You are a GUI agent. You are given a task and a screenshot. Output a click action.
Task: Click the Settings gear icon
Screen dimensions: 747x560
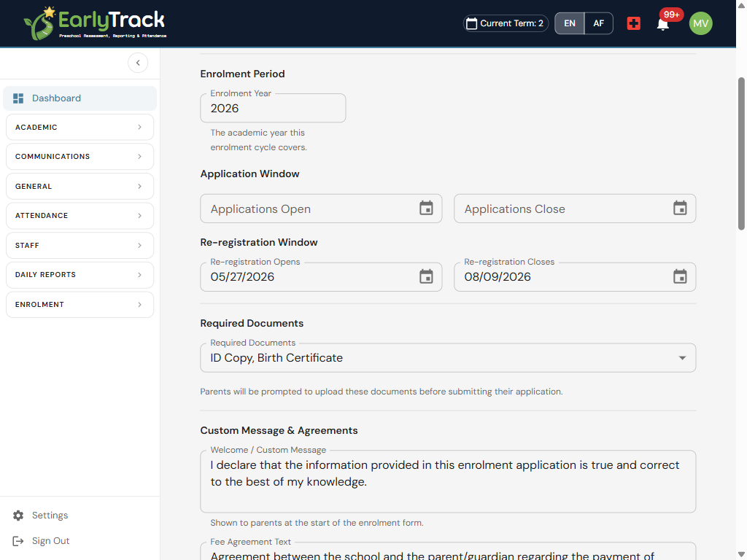pyautogui.click(x=18, y=516)
